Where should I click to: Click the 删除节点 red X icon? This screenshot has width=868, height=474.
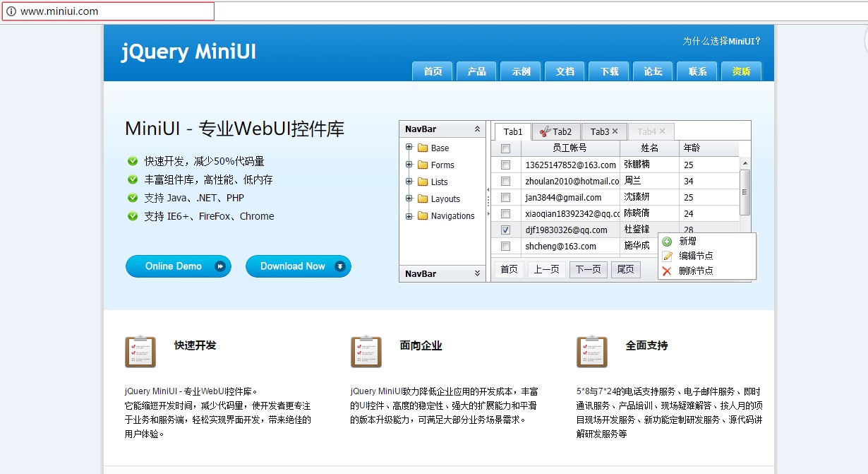point(668,269)
